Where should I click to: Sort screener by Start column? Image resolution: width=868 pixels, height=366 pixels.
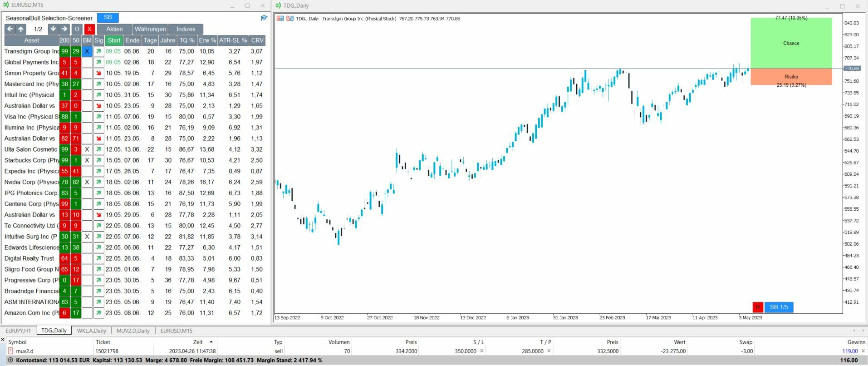click(114, 40)
